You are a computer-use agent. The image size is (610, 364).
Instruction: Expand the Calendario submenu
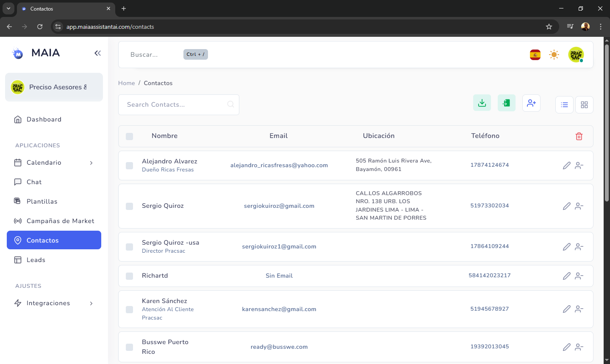[x=91, y=163]
